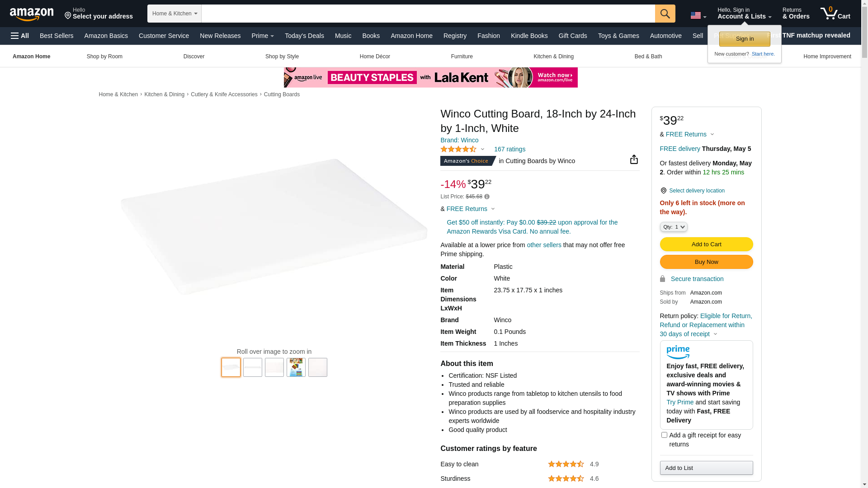
Task: Click the share icon near Amazon's Choice
Action: click(x=634, y=160)
